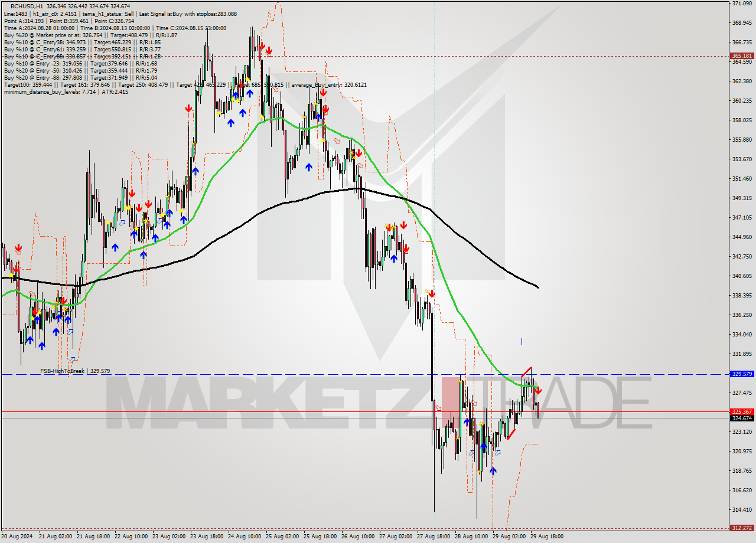Click the '23 Aug 02:00' time axis label
This screenshot has width=756, height=543.
click(168, 537)
